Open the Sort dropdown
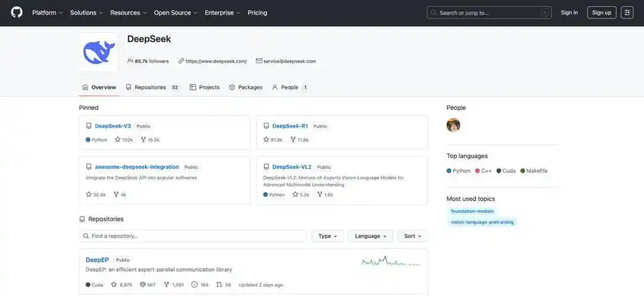 tap(412, 236)
